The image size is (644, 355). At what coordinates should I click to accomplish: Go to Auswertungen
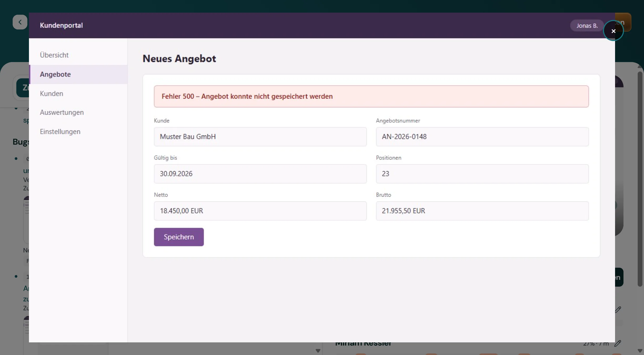[x=78, y=113]
